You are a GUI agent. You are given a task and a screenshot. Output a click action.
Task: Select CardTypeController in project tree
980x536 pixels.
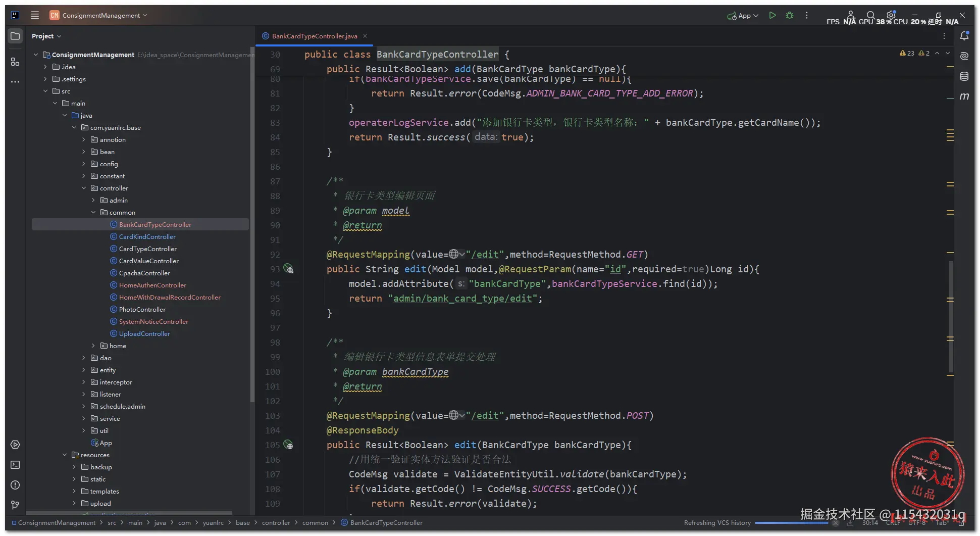point(147,249)
